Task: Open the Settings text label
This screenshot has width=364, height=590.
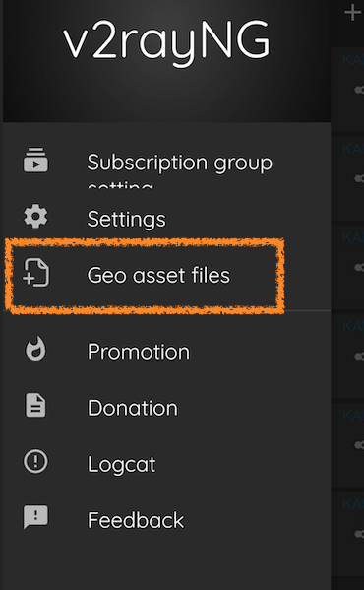Action: tap(126, 219)
